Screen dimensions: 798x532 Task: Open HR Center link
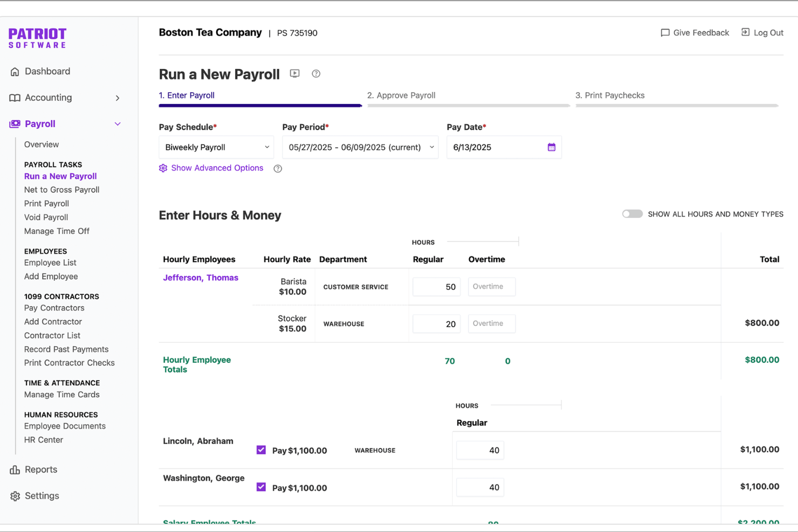click(x=44, y=440)
